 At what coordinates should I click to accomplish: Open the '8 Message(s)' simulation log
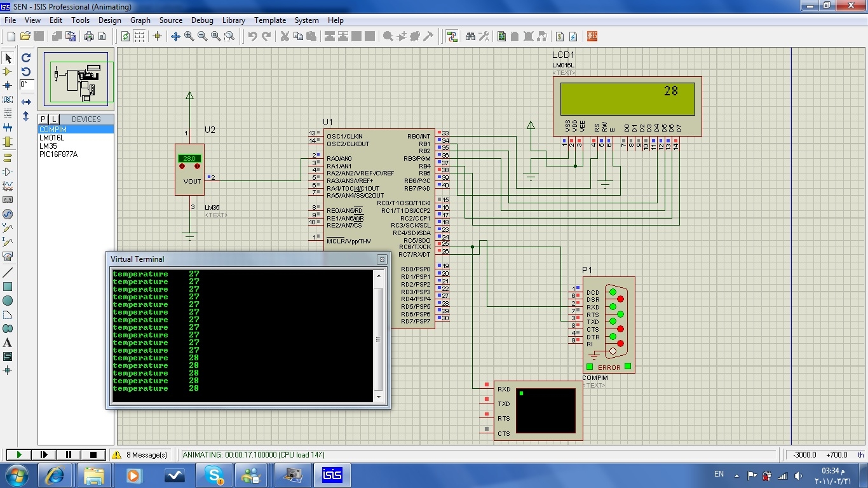click(x=140, y=455)
